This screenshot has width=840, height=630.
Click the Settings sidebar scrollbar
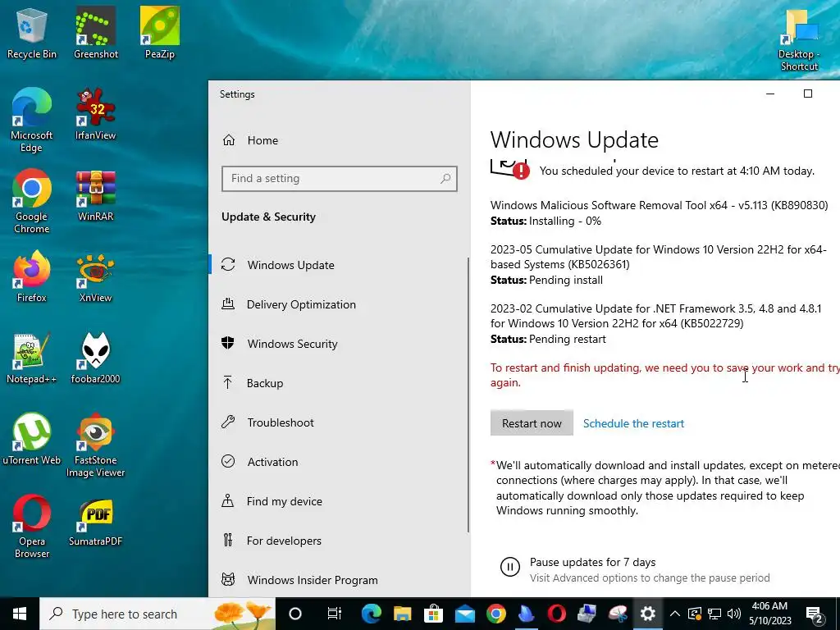468,395
